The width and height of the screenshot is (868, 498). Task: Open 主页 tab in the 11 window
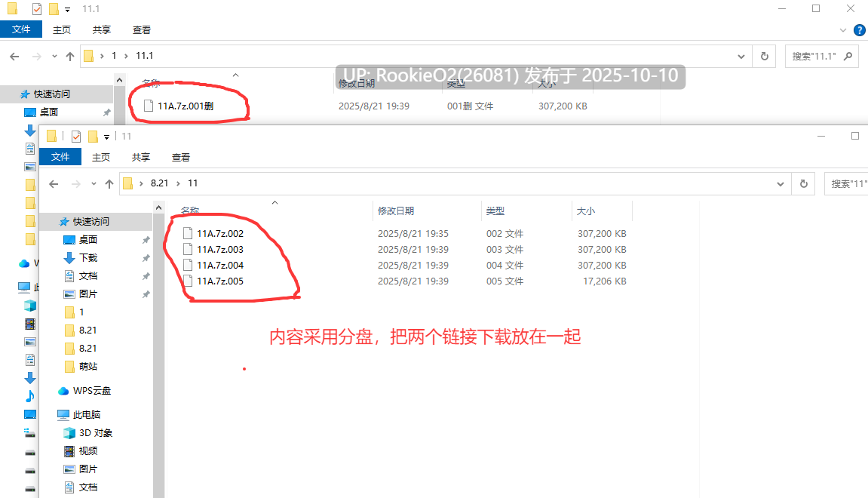[101, 157]
